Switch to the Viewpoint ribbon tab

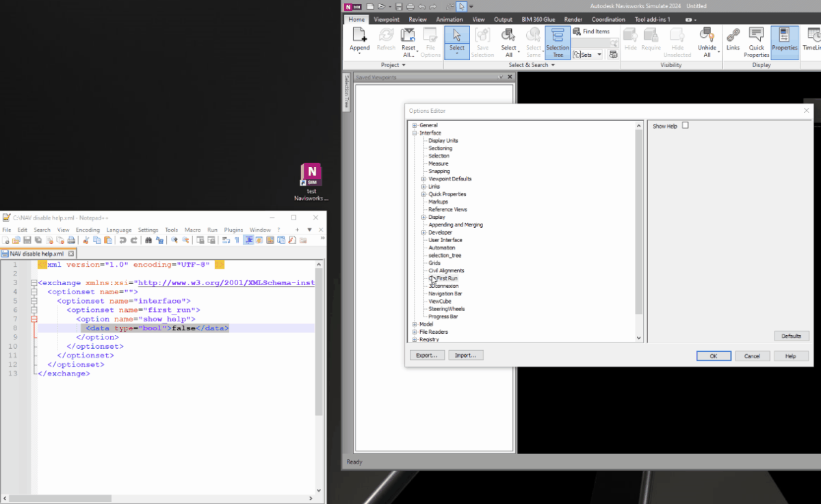[387, 19]
